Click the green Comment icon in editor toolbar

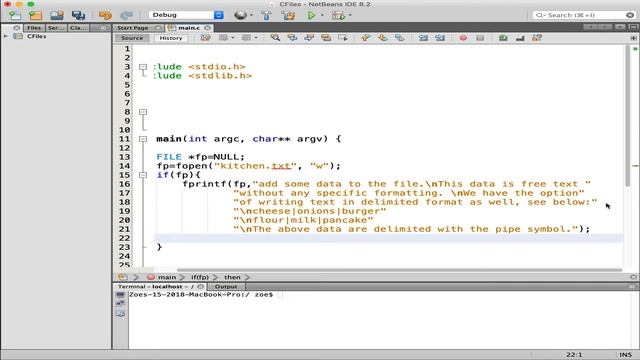(503, 38)
